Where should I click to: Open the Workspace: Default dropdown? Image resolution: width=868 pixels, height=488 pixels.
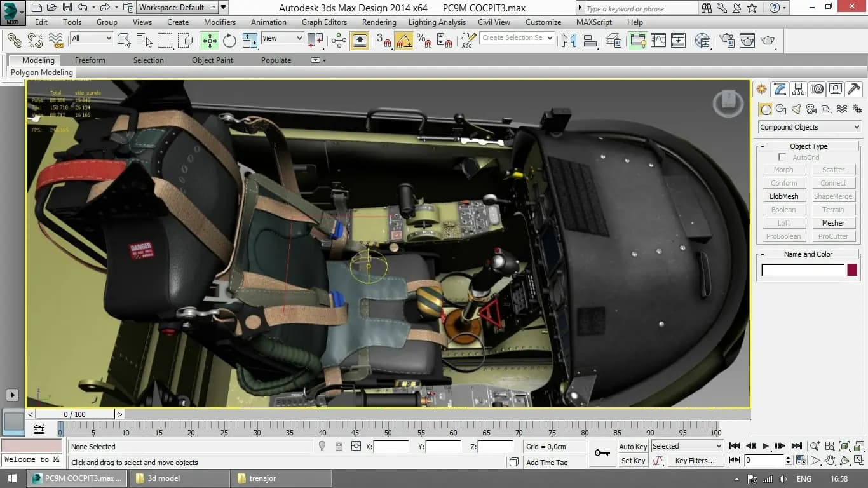pos(178,8)
